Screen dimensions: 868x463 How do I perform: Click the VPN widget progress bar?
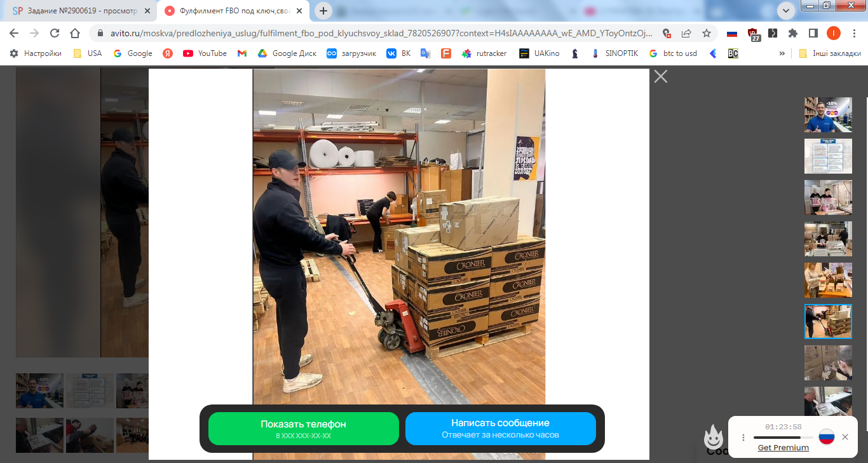coord(783,438)
